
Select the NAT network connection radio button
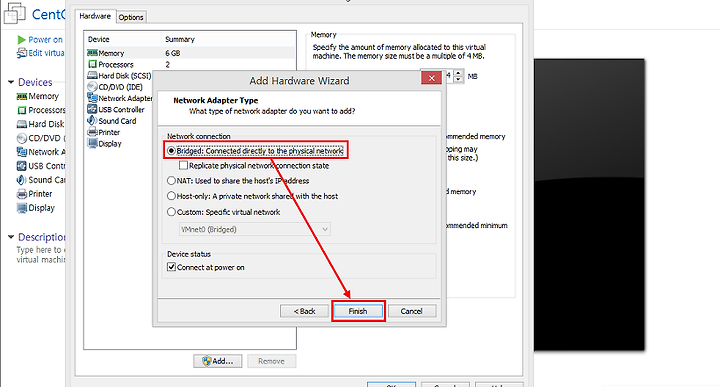click(x=171, y=181)
